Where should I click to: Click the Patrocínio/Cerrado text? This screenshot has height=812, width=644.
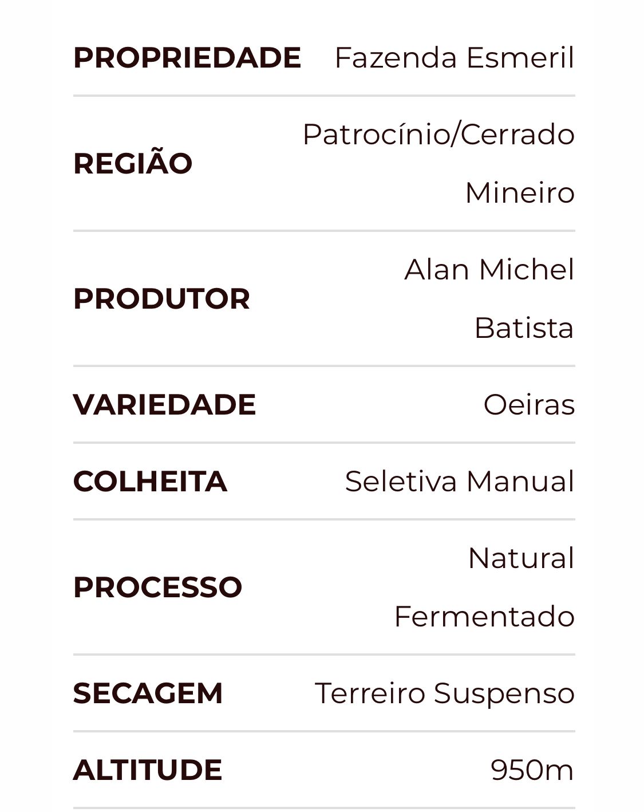coord(438,135)
